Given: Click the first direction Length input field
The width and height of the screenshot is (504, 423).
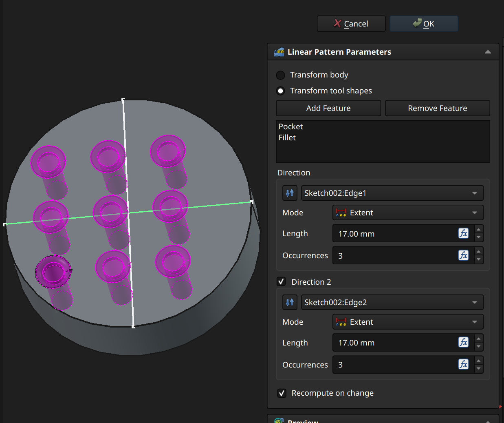Looking at the screenshot, I should click(x=395, y=233).
